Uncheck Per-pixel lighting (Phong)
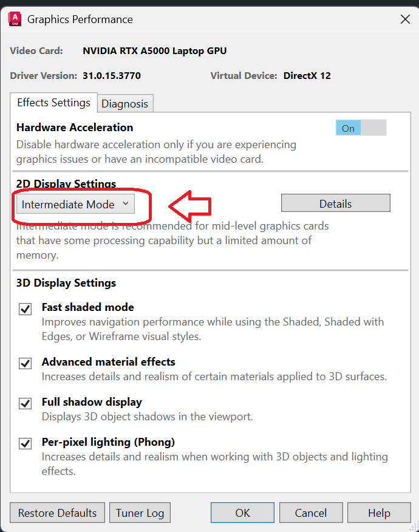 point(25,443)
